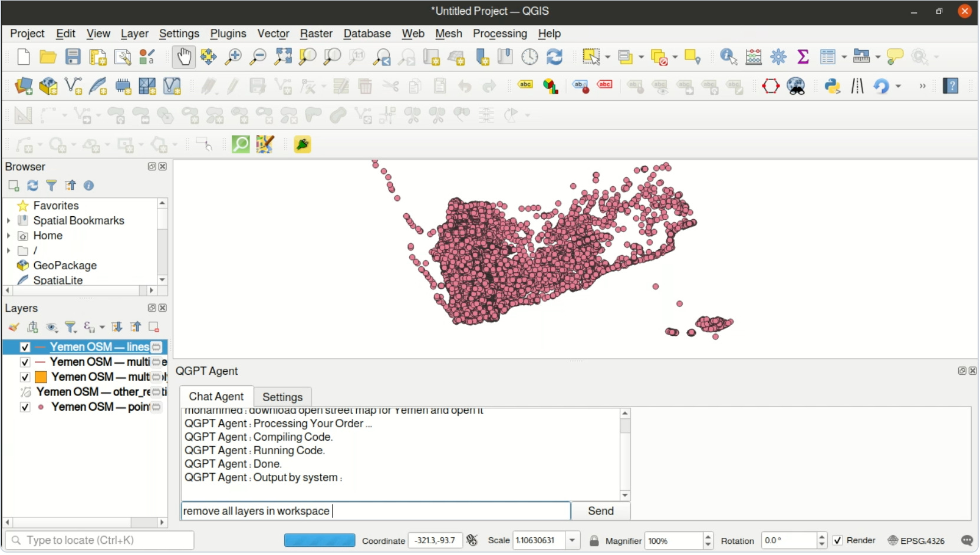Click the Refresh map canvas icon
Image resolution: width=980 pixels, height=555 pixels.
pyautogui.click(x=554, y=57)
